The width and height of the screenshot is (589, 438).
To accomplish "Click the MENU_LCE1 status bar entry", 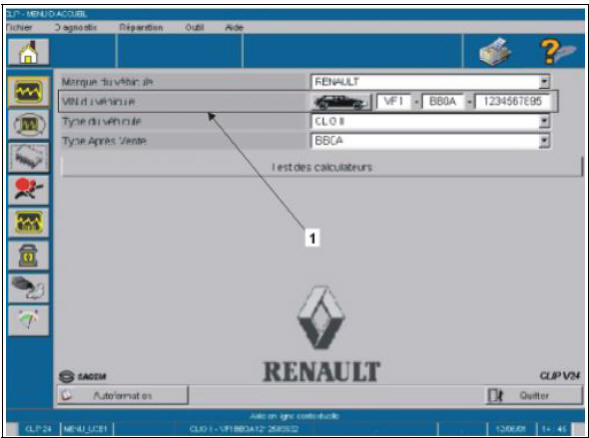I will click(x=86, y=429).
